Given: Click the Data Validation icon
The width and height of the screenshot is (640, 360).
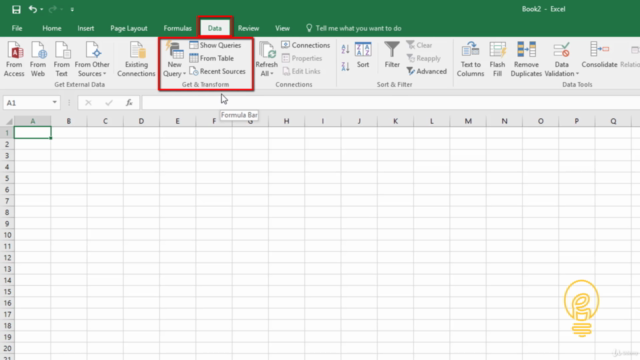Looking at the screenshot, I should click(x=562, y=51).
